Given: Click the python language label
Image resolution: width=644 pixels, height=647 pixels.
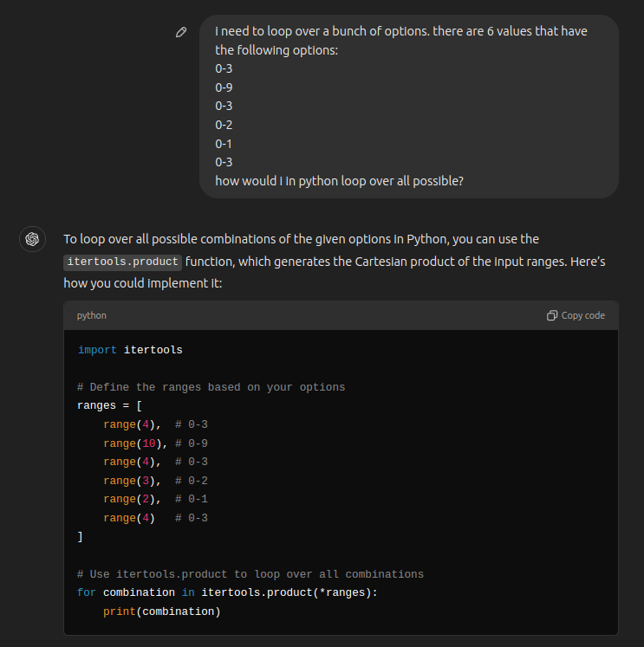Looking at the screenshot, I should coord(91,315).
